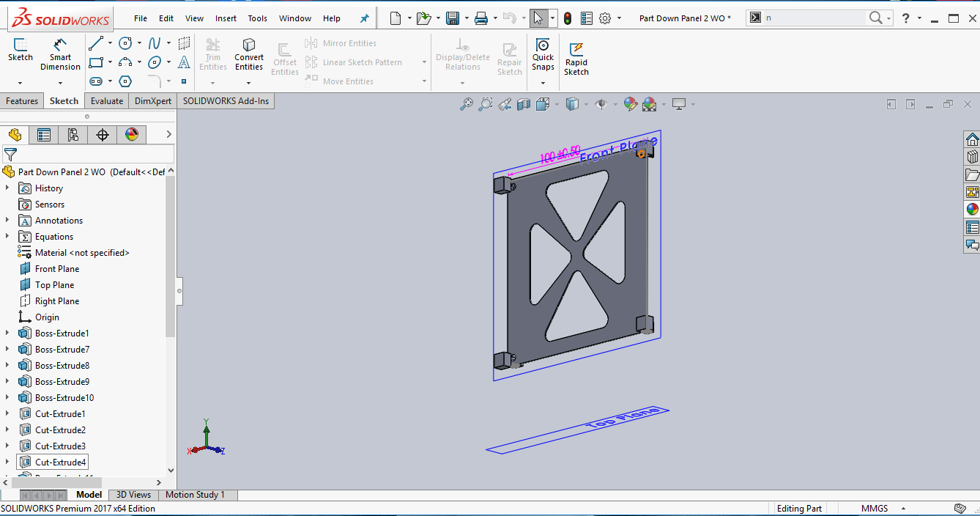Choose the Ellipse tool
Screen dimensions: 980x516
coord(155,62)
